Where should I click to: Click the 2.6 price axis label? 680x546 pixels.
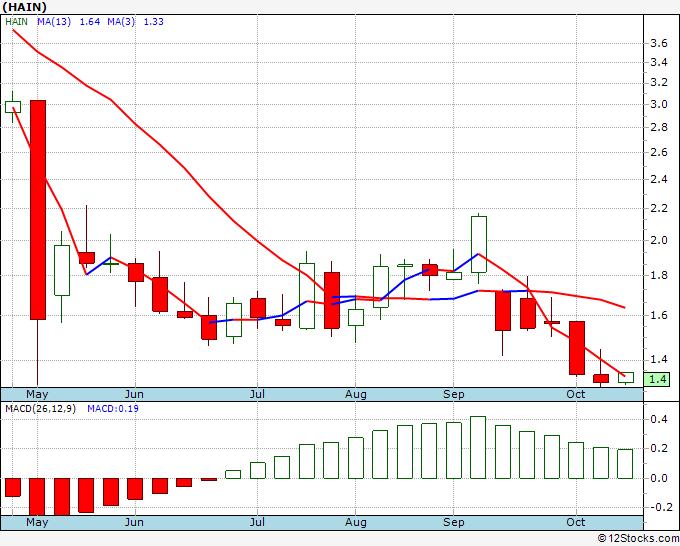659,152
